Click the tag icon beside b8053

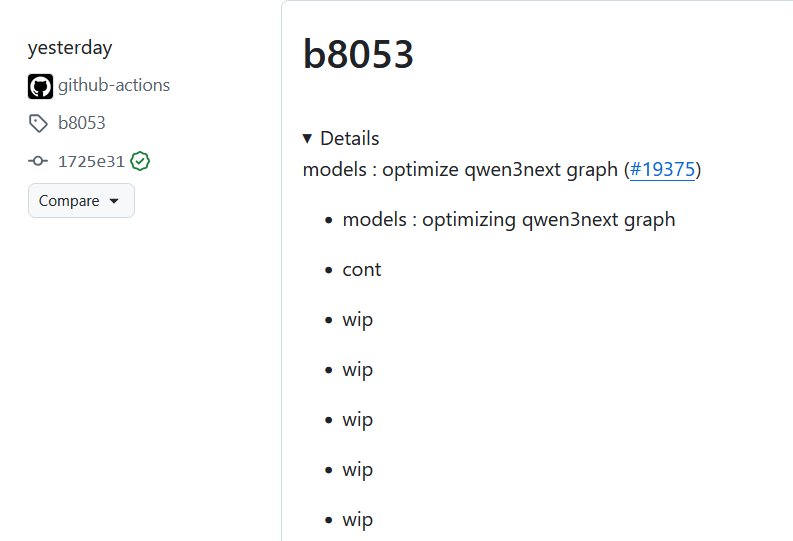coord(38,124)
